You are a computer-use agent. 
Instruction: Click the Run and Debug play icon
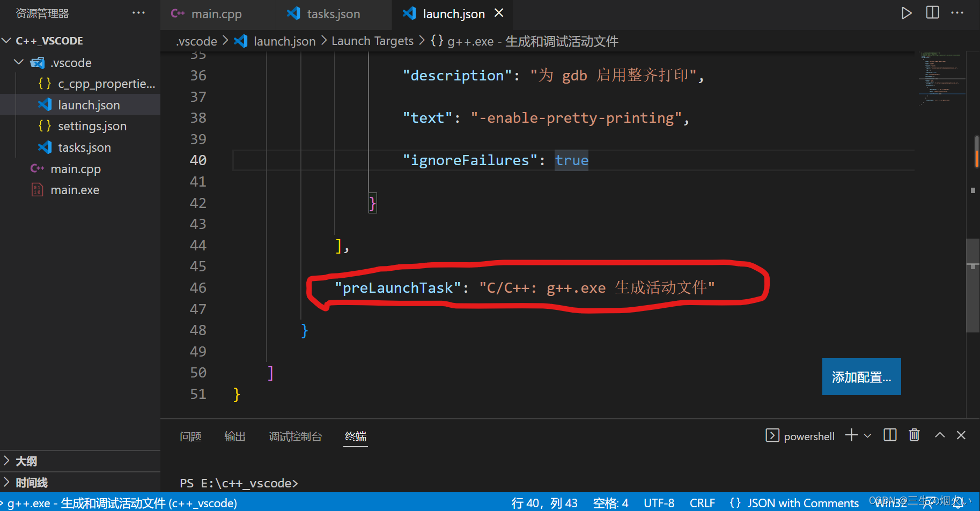click(x=906, y=13)
